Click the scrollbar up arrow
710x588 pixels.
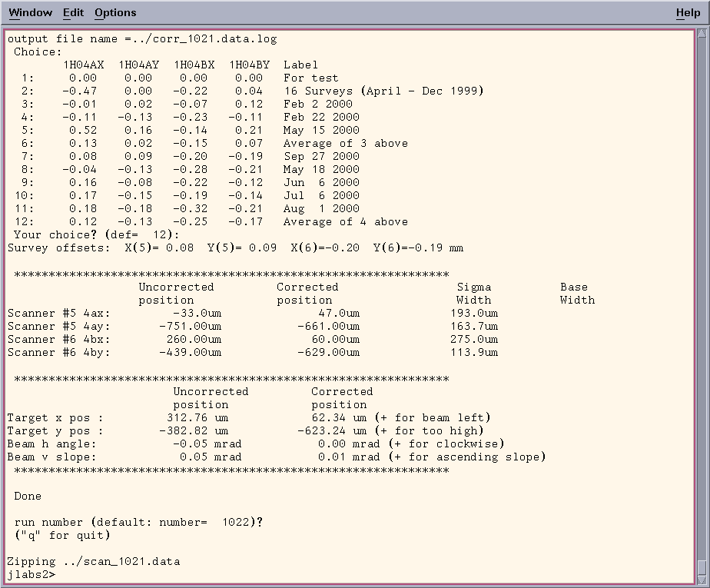702,34
